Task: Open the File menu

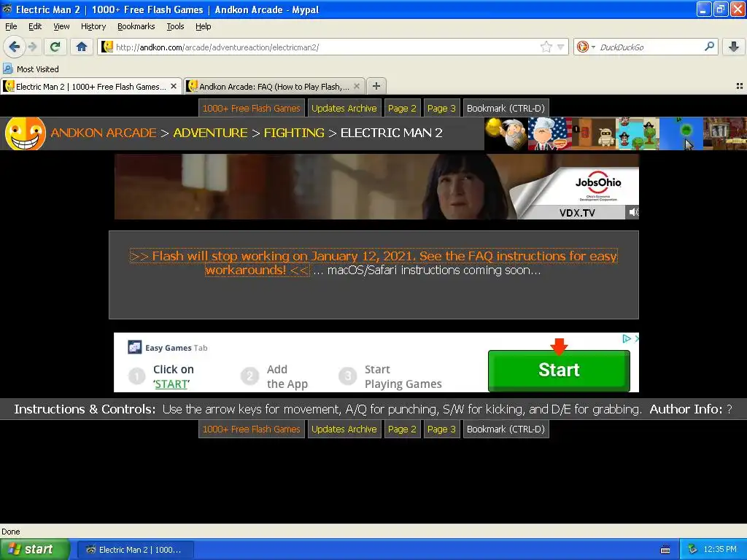Action: [11, 26]
